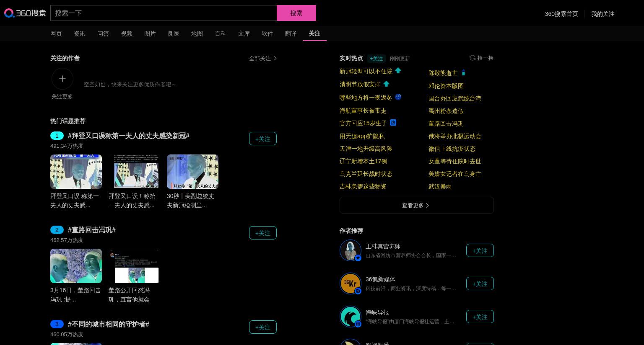
Task: Open the 软件 tab
Action: pyautogui.click(x=267, y=33)
